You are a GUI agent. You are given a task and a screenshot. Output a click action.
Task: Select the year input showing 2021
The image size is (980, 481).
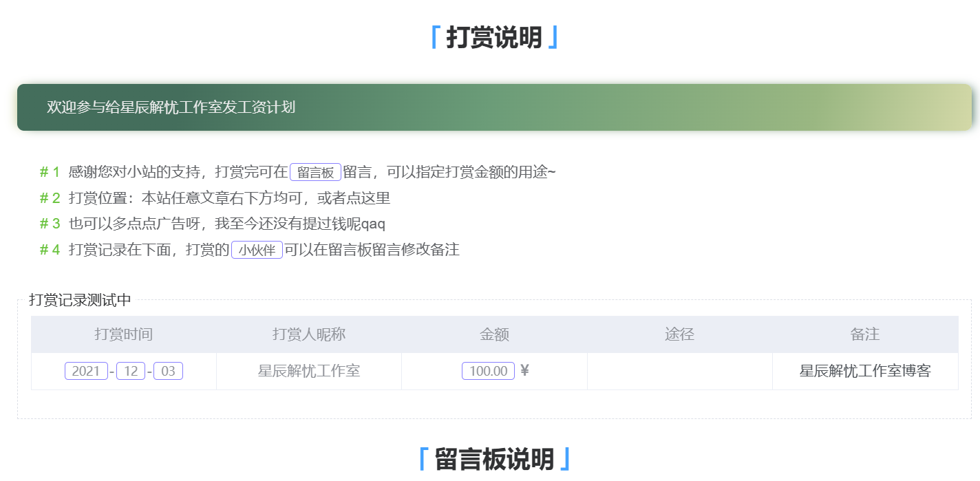tap(87, 370)
